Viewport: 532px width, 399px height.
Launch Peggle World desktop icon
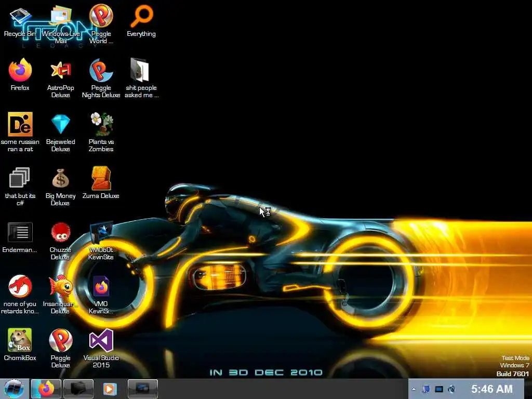pos(101,16)
